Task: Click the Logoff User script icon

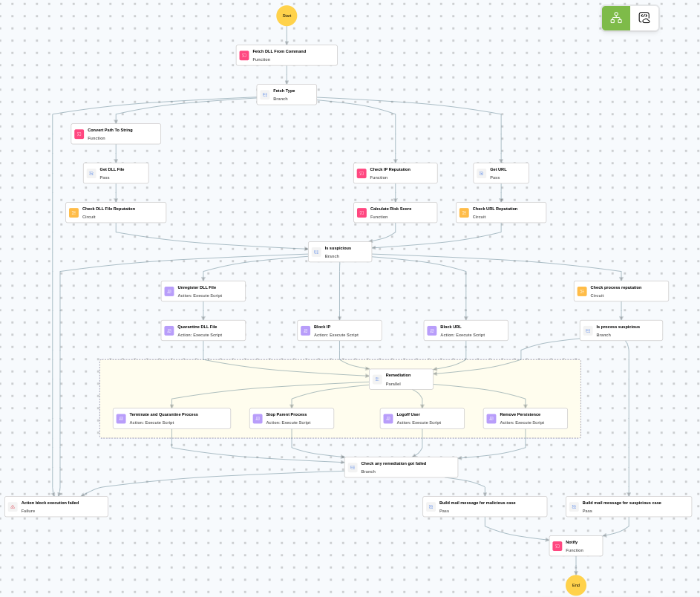Action: [388, 418]
